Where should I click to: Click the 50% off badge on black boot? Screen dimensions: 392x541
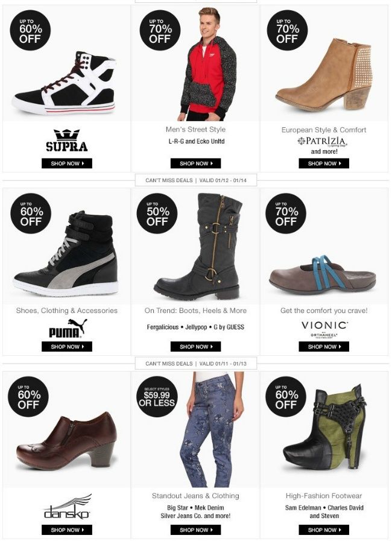coord(157,214)
